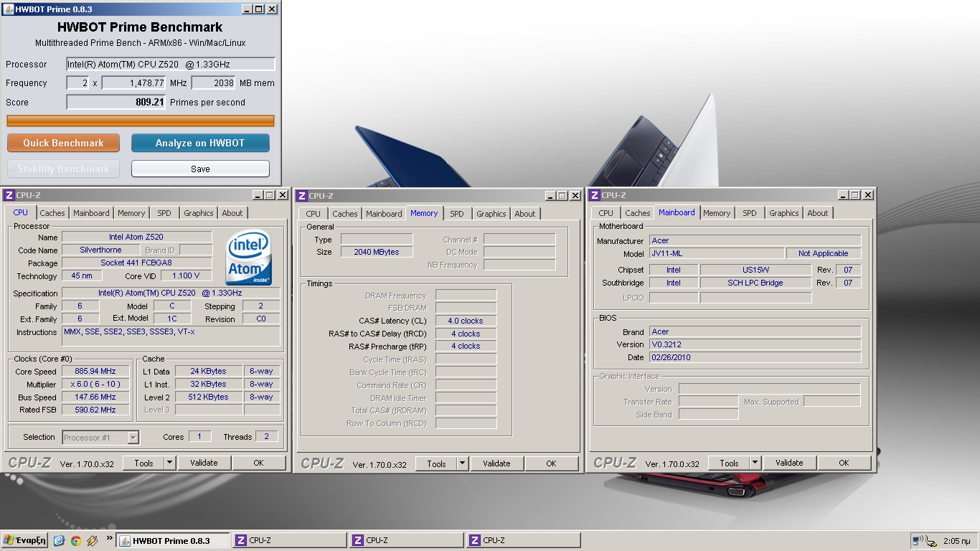The image size is (980, 551).
Task: Click the 1,478.77 MHz frequency field
Action: 134,83
